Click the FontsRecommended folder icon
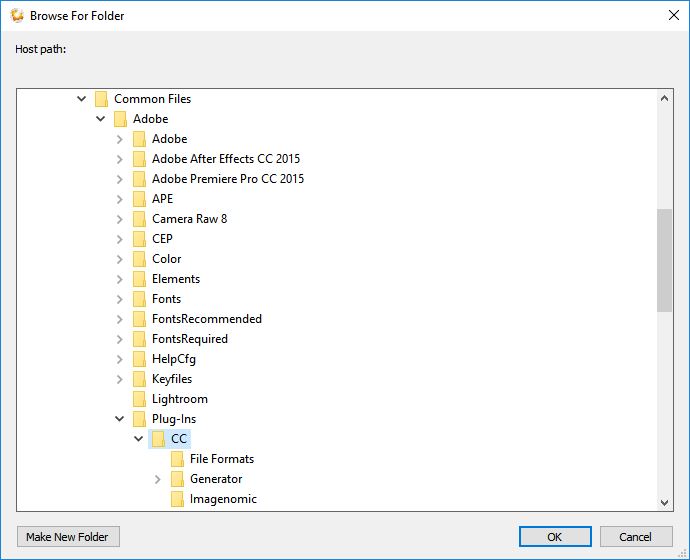 point(139,319)
